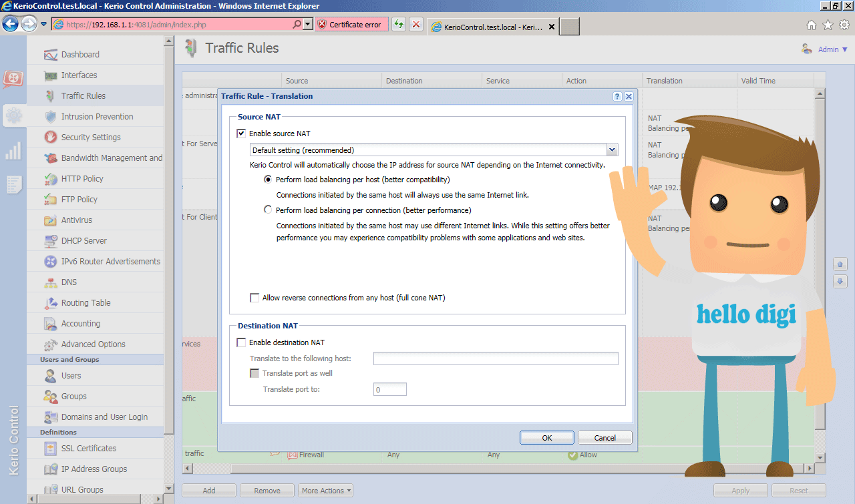Viewport: 855px width, 504px height.
Task: Uncheck Enable source NAT
Action: coord(241,134)
